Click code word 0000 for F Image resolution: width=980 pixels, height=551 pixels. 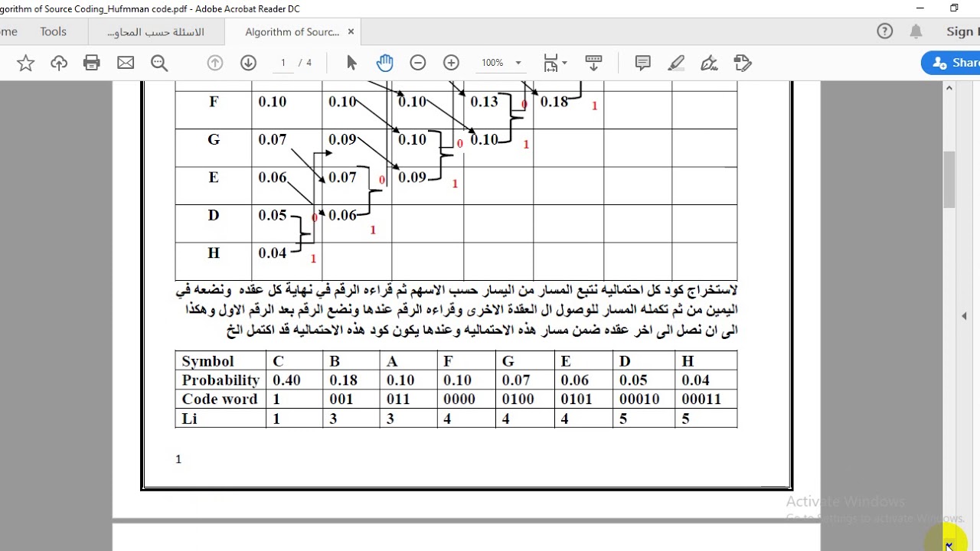tap(459, 399)
